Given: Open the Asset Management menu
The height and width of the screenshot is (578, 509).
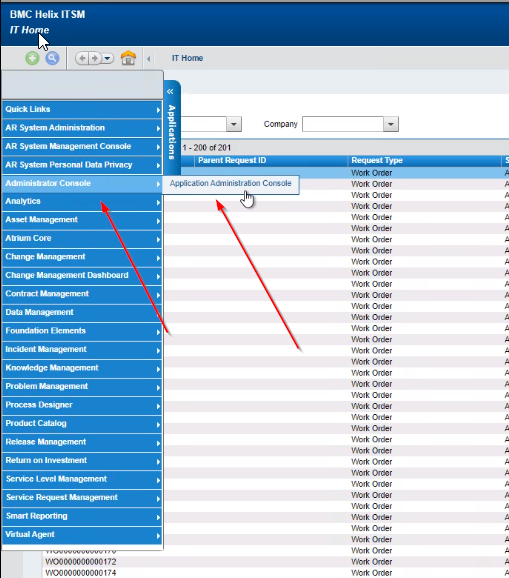Looking at the screenshot, I should point(82,220).
